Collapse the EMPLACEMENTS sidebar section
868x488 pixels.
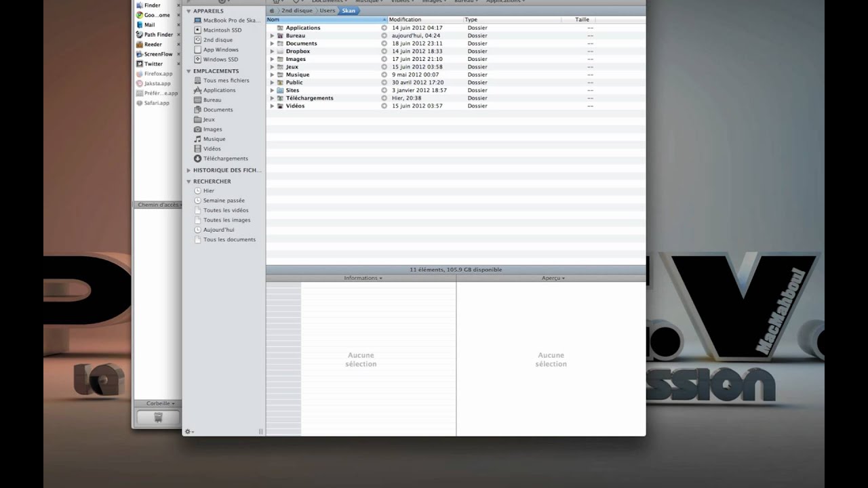pyautogui.click(x=189, y=71)
